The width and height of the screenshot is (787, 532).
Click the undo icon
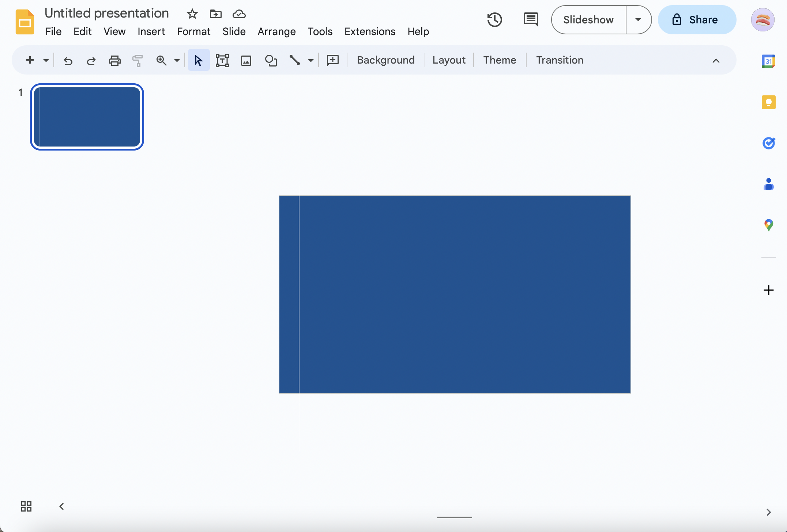pyautogui.click(x=67, y=60)
